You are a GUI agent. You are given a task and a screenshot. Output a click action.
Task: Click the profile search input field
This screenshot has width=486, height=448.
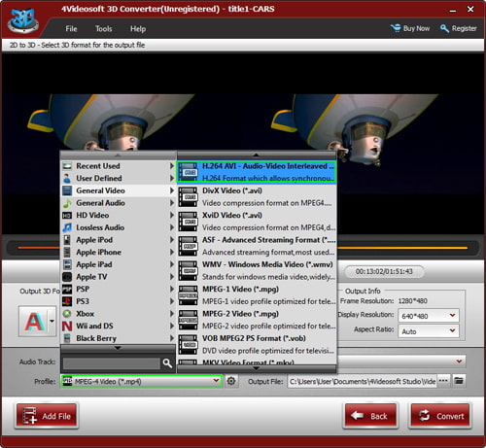(x=111, y=363)
